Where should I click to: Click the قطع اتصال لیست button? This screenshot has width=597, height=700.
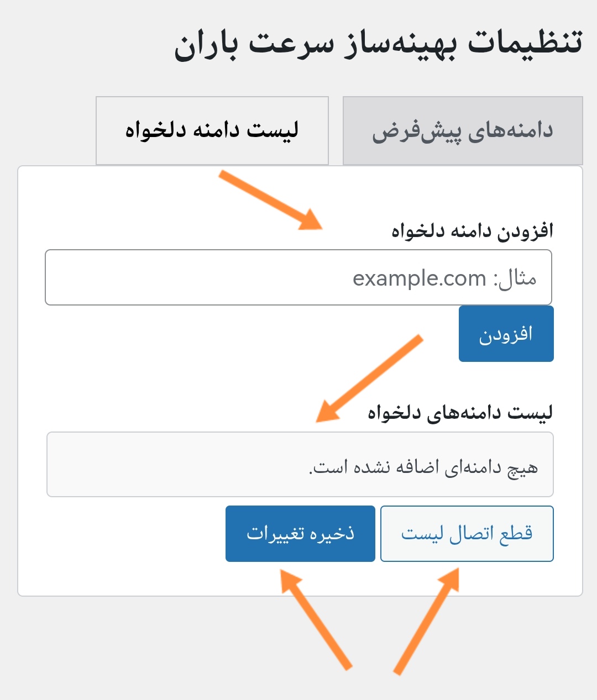467,534
